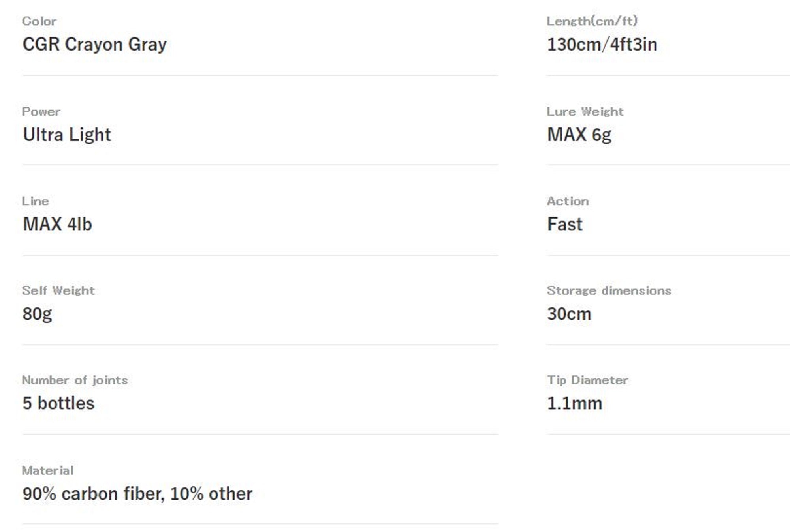The image size is (790, 532).
Task: Select the MAX 6g value
Action: click(x=579, y=135)
